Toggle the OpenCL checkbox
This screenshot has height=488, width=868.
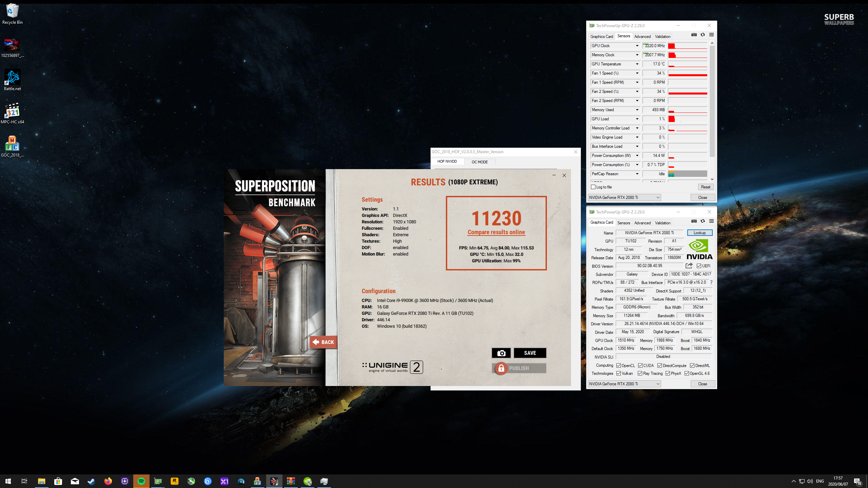coord(619,366)
